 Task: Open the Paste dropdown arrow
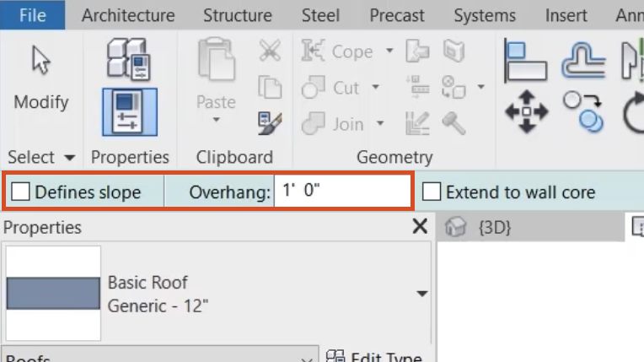point(216,120)
